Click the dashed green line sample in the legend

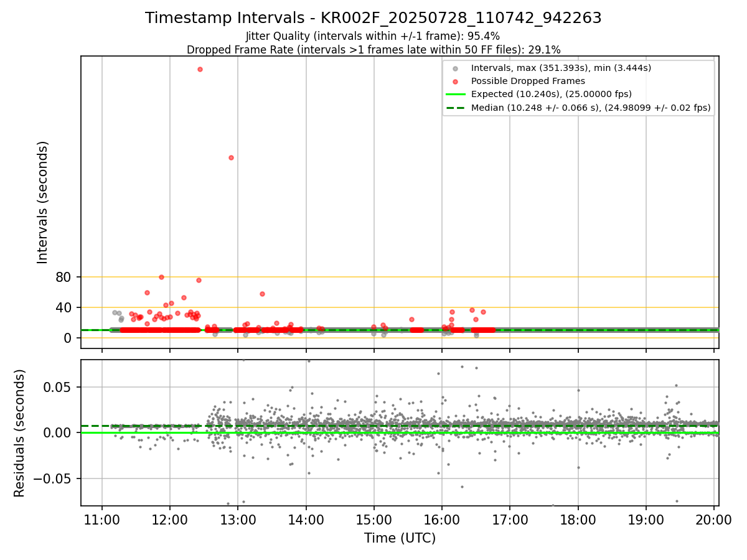point(456,108)
